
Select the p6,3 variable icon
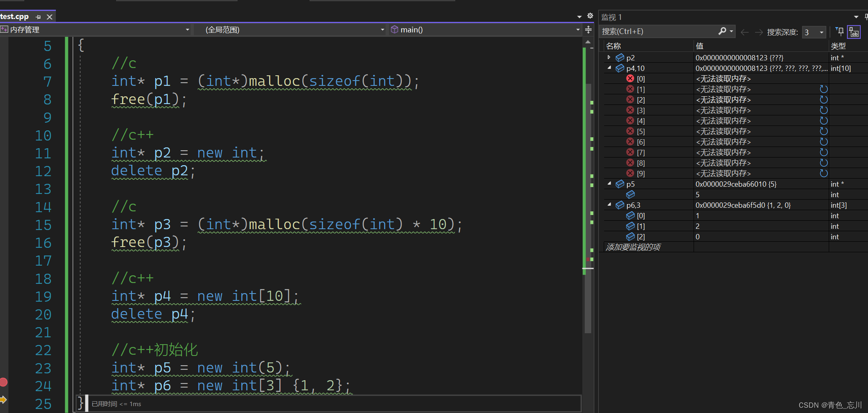[620, 205]
